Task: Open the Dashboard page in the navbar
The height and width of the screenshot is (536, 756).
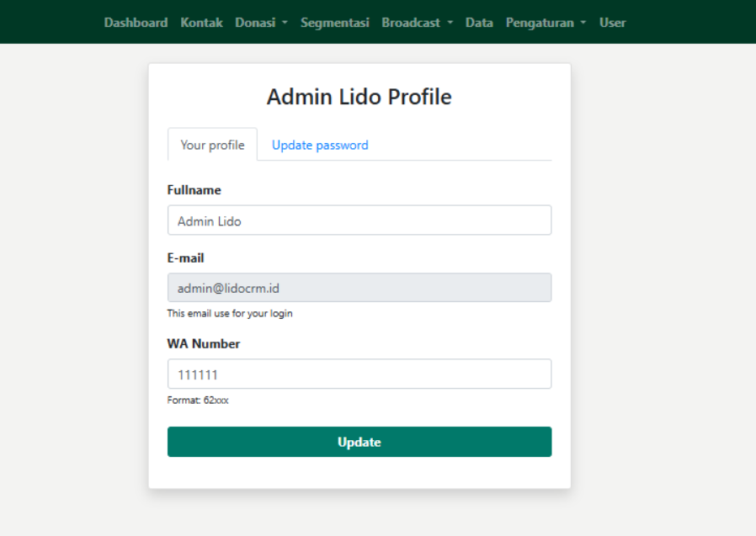Action: click(x=136, y=23)
